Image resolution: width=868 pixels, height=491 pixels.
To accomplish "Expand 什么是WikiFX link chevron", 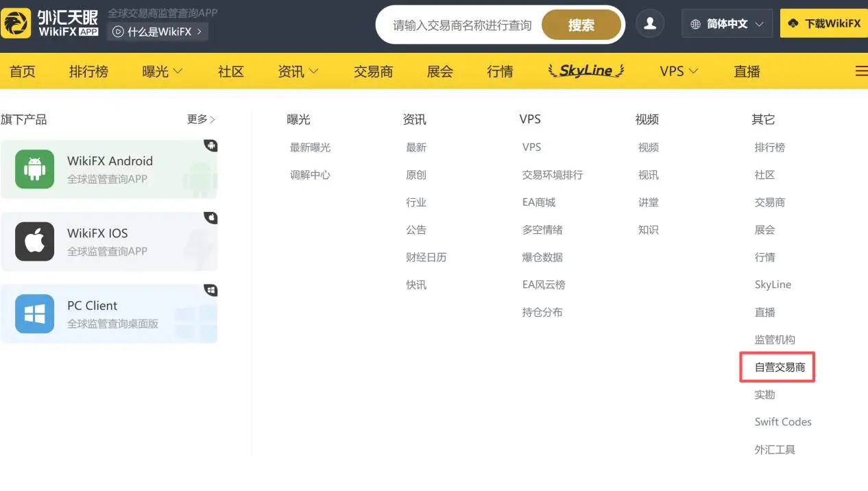I will click(199, 32).
